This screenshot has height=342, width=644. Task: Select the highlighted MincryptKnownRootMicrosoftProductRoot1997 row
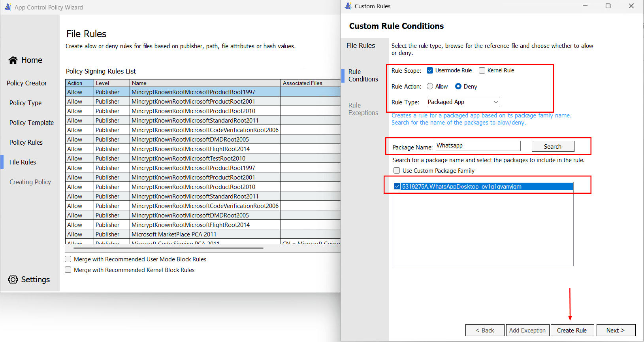coord(203,92)
